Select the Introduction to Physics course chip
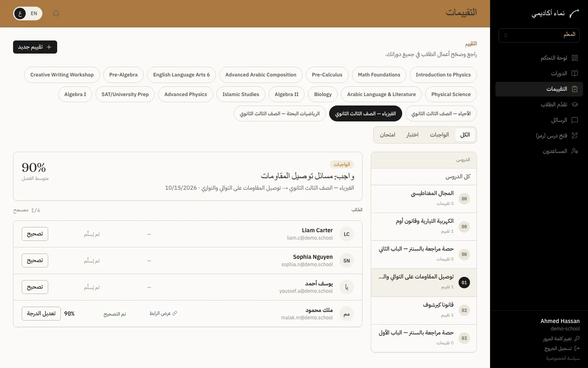 (443, 75)
